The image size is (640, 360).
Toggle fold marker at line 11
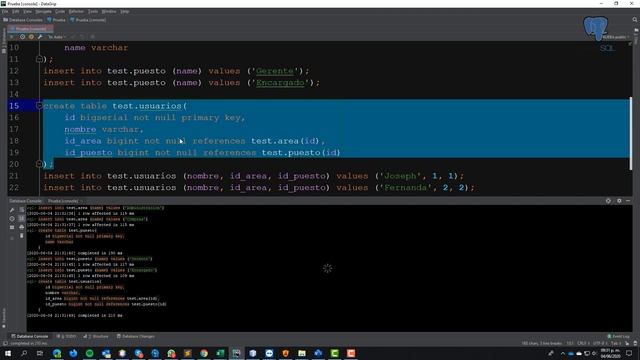pyautogui.click(x=39, y=59)
